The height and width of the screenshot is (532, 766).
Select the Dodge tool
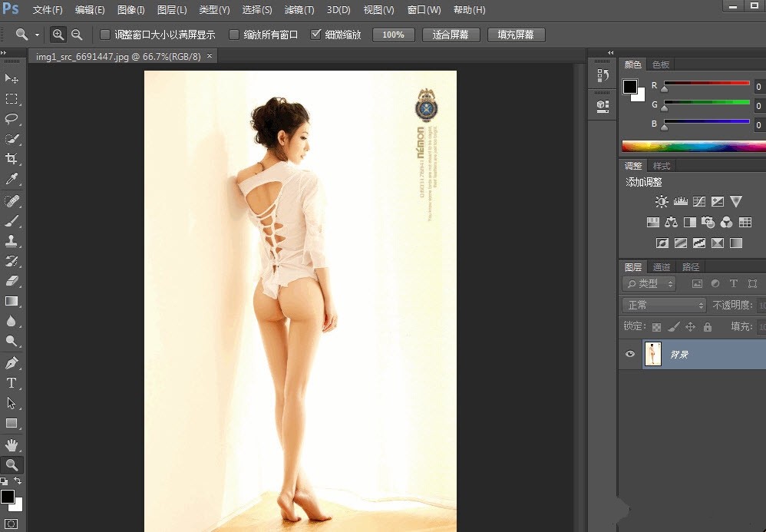[x=12, y=341]
